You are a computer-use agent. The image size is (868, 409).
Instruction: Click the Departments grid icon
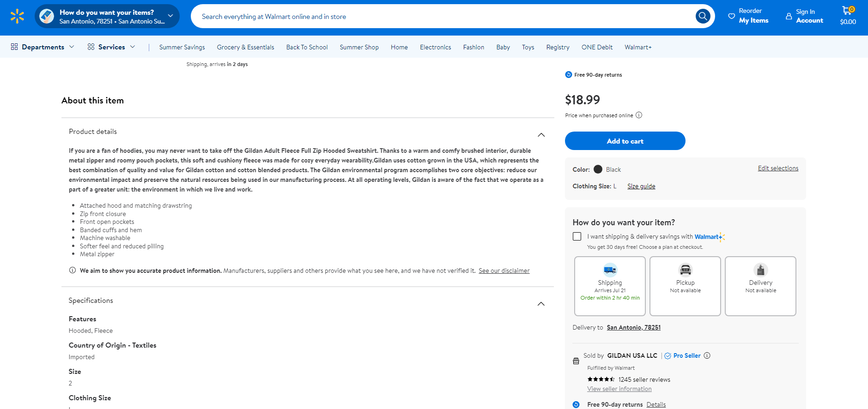(14, 47)
